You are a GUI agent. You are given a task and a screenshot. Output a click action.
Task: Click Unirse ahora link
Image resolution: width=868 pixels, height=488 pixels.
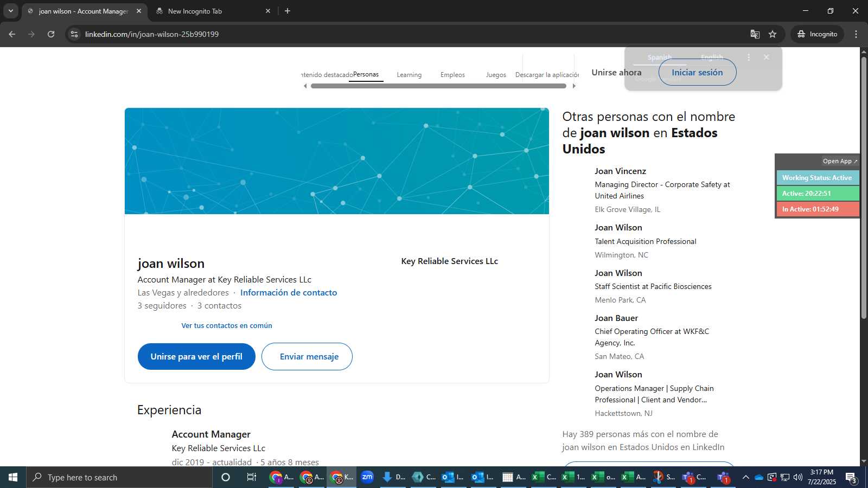point(616,72)
